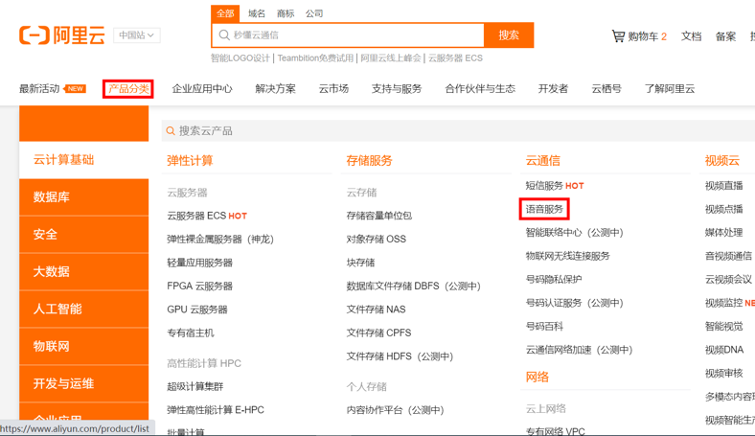Open 对象存储 OSS link
Screen dimensions: 755x436
(x=376, y=239)
